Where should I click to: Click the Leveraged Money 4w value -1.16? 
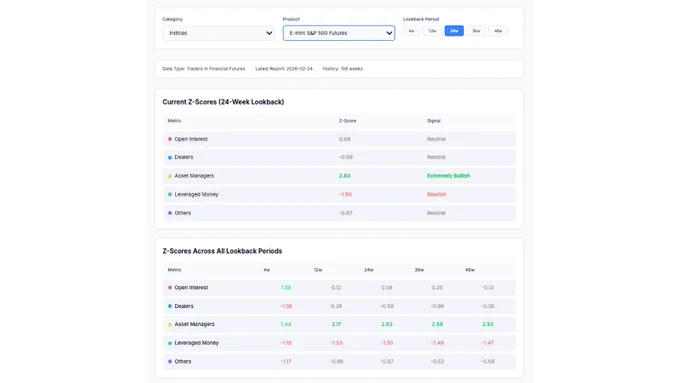pos(285,343)
